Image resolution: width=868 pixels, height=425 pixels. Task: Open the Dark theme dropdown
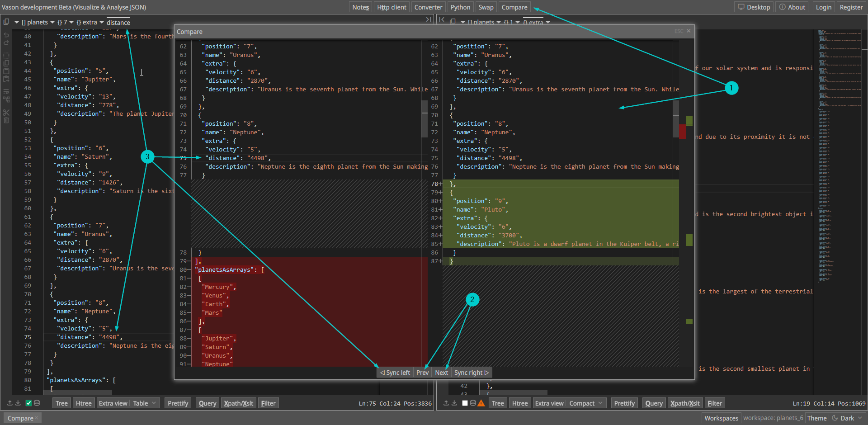(847, 418)
